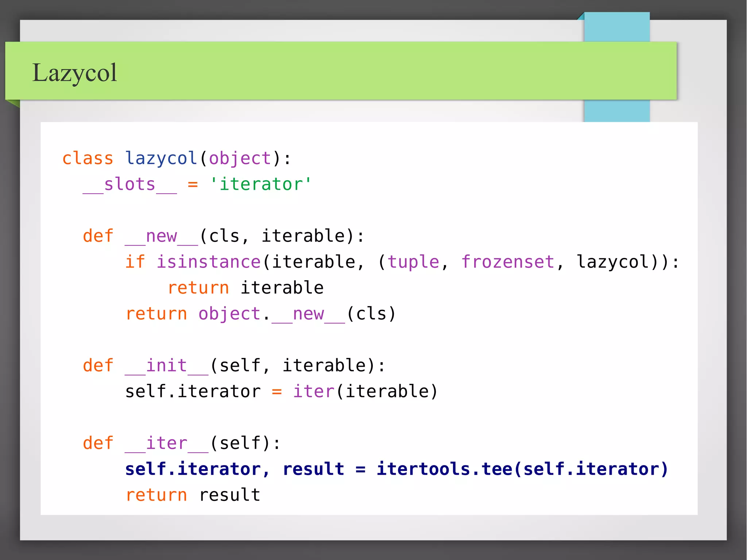Click the line 'return object.__new__(cls)'
747x560 pixels.
tap(261, 314)
